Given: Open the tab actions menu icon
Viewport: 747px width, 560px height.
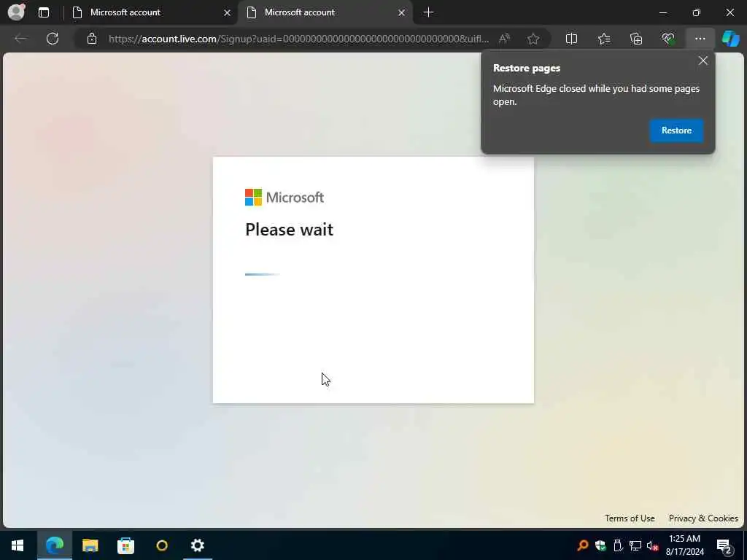Looking at the screenshot, I should click(44, 12).
